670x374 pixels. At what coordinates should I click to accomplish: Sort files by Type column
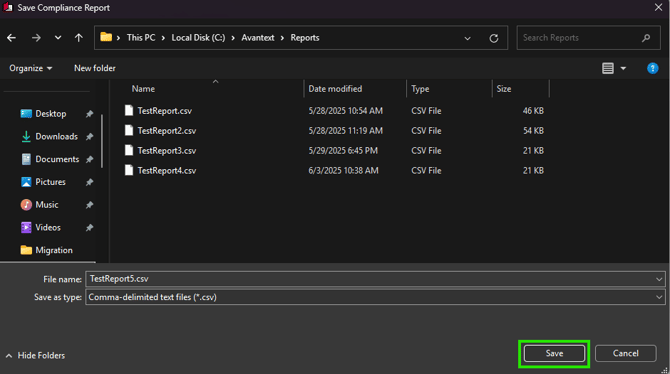click(x=420, y=89)
